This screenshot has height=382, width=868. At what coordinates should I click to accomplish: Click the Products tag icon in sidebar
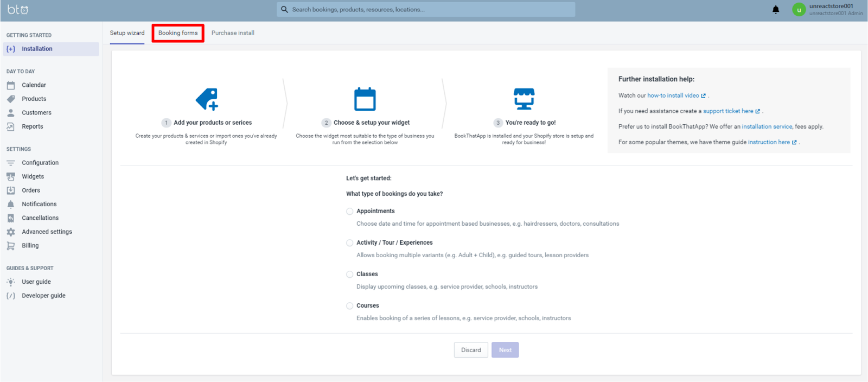11,99
